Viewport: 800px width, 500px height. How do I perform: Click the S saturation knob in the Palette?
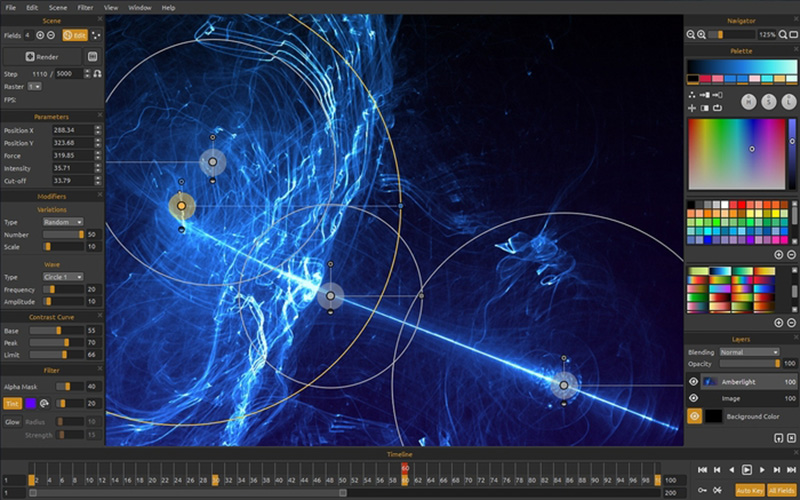(769, 102)
